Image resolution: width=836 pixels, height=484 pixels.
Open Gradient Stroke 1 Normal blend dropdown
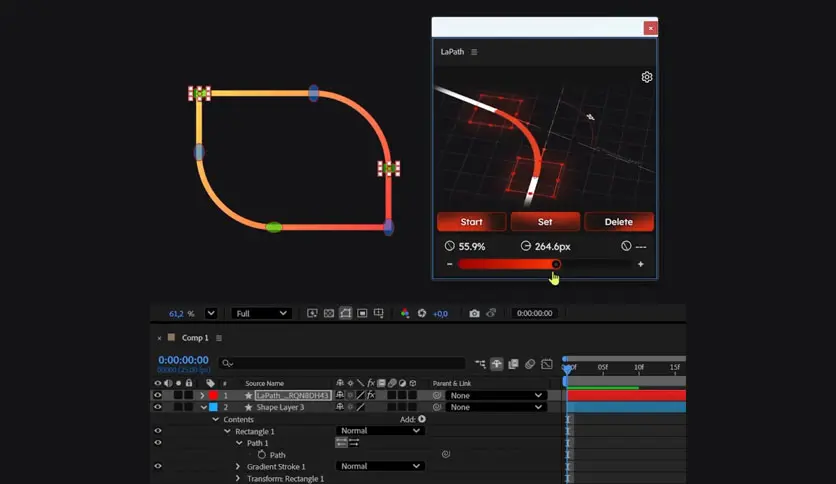(380, 466)
